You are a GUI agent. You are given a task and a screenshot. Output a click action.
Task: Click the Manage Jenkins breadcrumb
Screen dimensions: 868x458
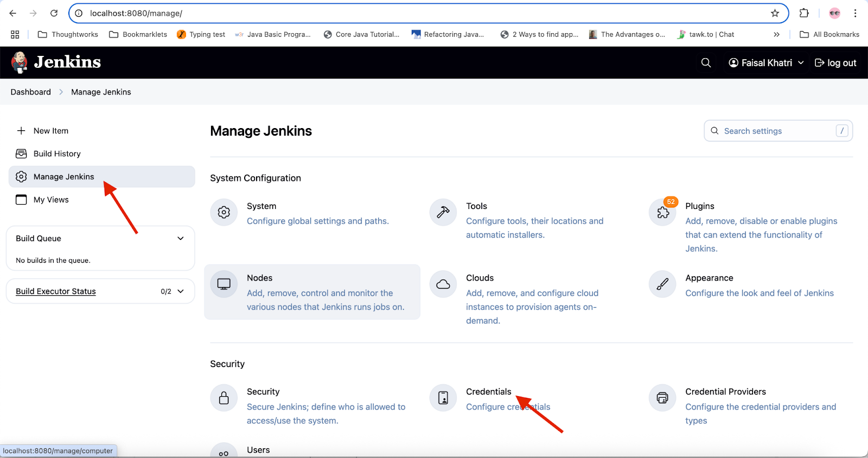point(101,92)
